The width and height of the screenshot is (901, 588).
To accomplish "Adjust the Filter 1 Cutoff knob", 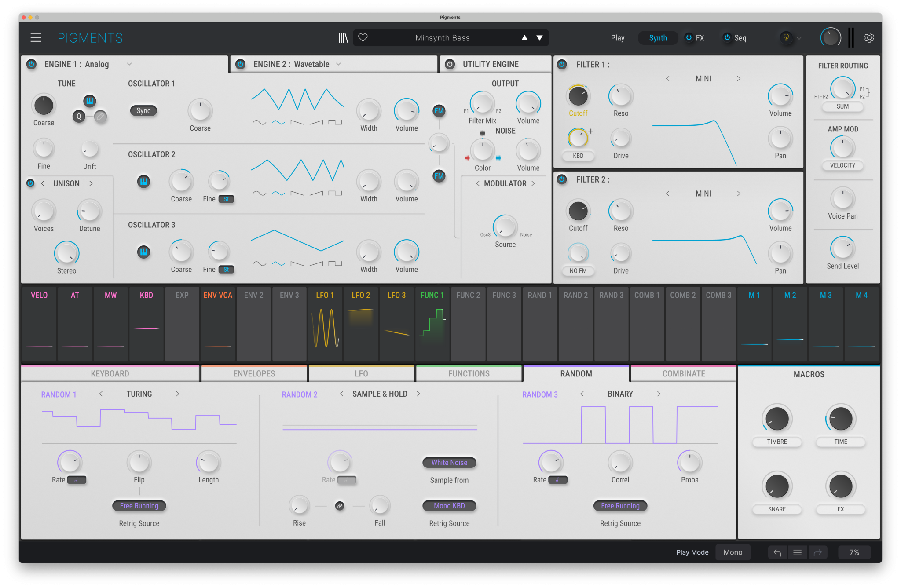I will pos(578,96).
